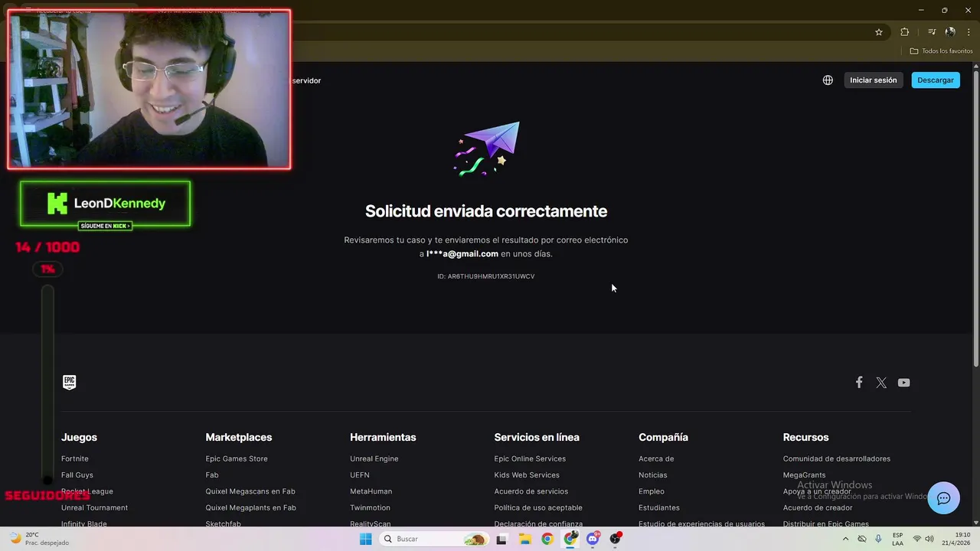Open Epic Games Facebook page icon
Image resolution: width=980 pixels, height=551 pixels.
(859, 382)
